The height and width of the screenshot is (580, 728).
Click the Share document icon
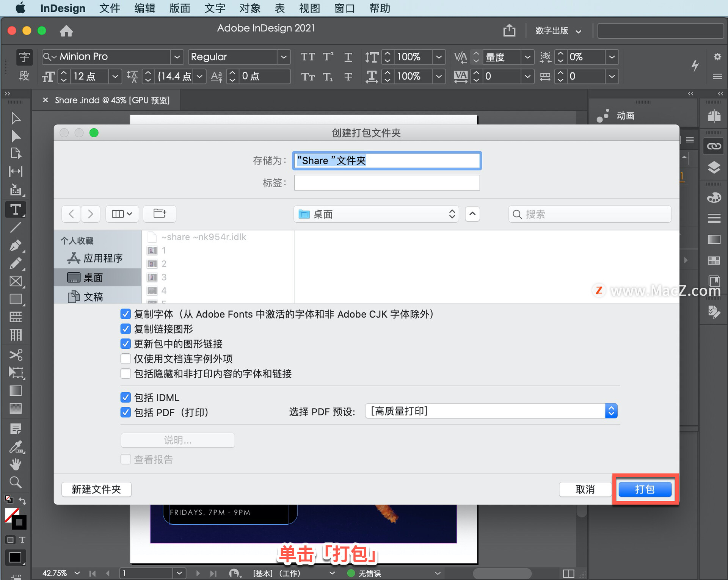509,30
